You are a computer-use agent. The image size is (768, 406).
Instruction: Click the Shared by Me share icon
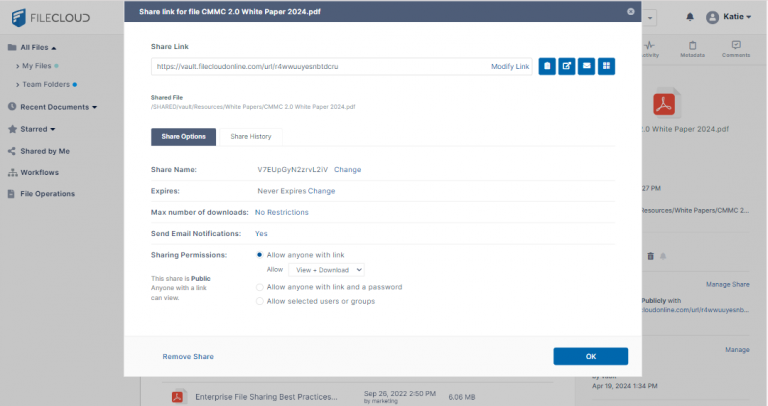tap(12, 151)
